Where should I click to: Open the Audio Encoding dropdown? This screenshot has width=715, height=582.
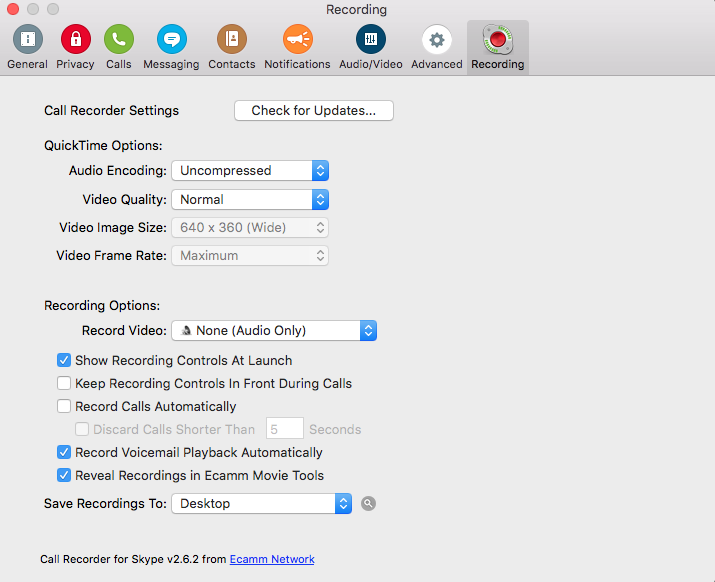(x=250, y=171)
